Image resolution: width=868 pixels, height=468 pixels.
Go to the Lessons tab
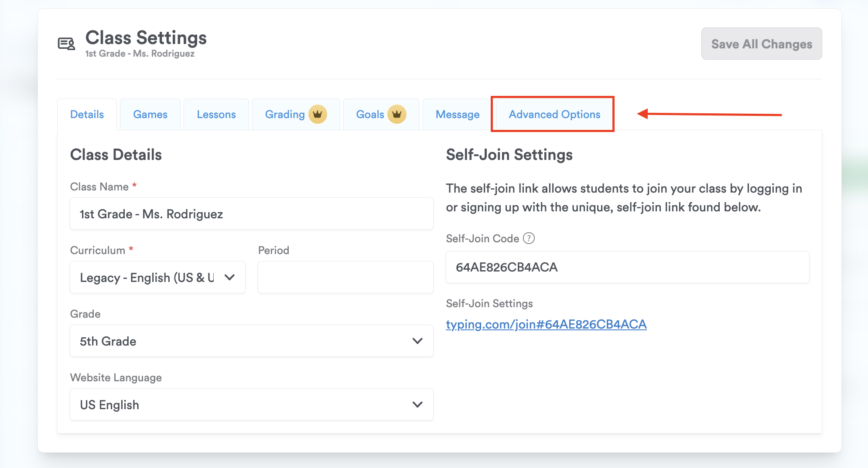click(216, 115)
